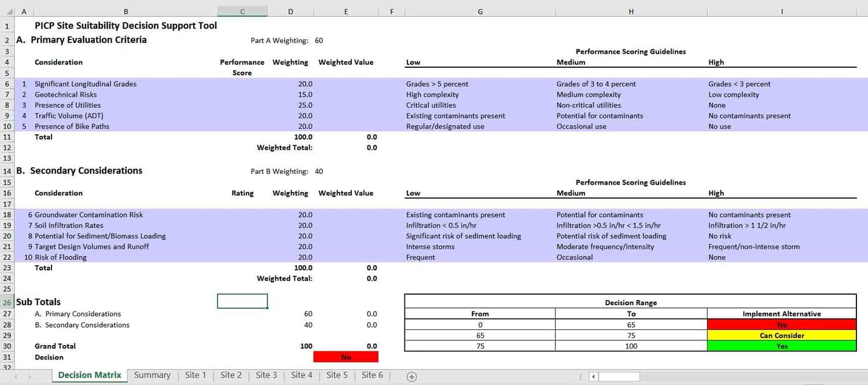
Task: Open the Site 6 sheet tab
Action: point(372,375)
